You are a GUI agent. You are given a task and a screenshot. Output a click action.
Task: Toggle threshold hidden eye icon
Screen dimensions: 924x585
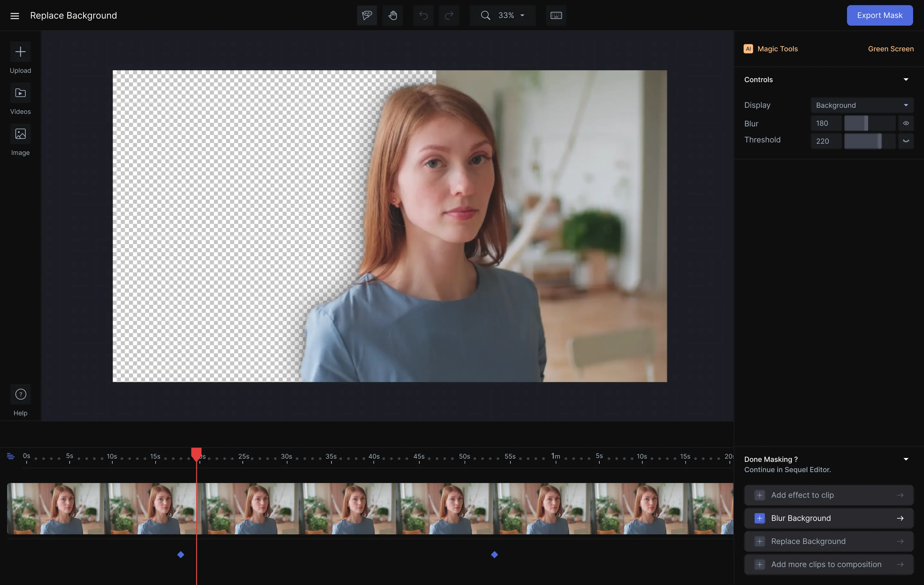click(x=906, y=141)
